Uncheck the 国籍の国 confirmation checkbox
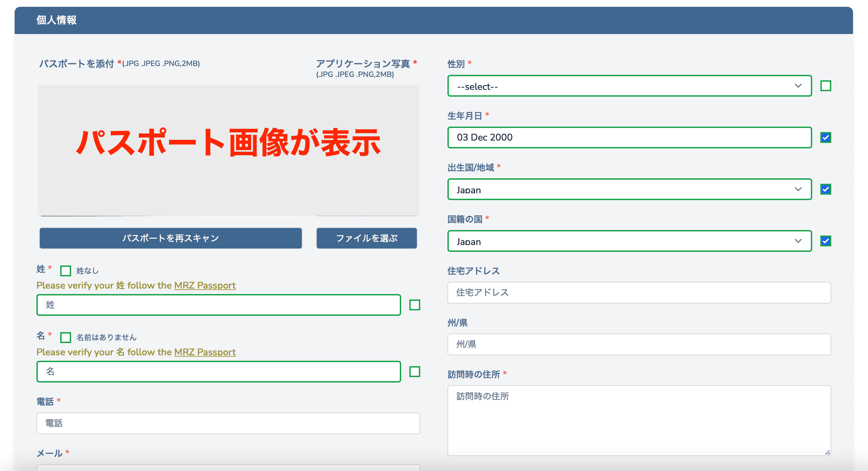This screenshot has height=471, width=868. [x=825, y=241]
